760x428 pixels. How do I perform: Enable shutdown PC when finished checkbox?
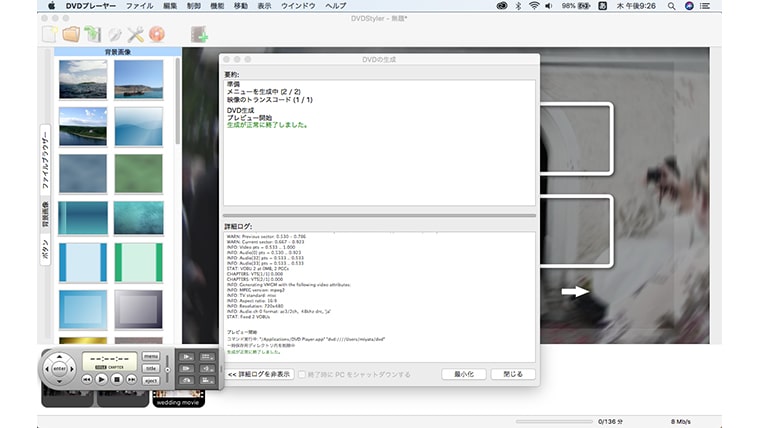302,374
